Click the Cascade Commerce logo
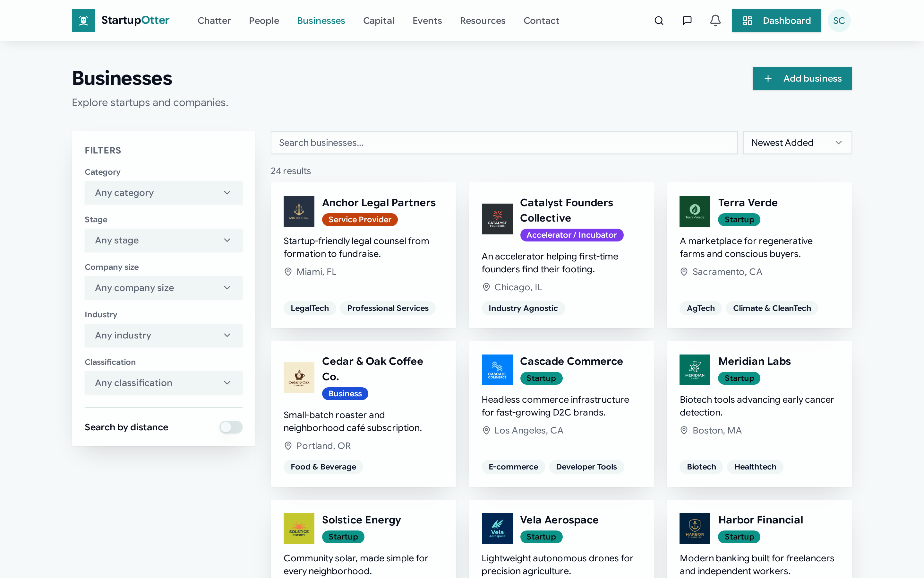Image resolution: width=924 pixels, height=578 pixels. (497, 370)
